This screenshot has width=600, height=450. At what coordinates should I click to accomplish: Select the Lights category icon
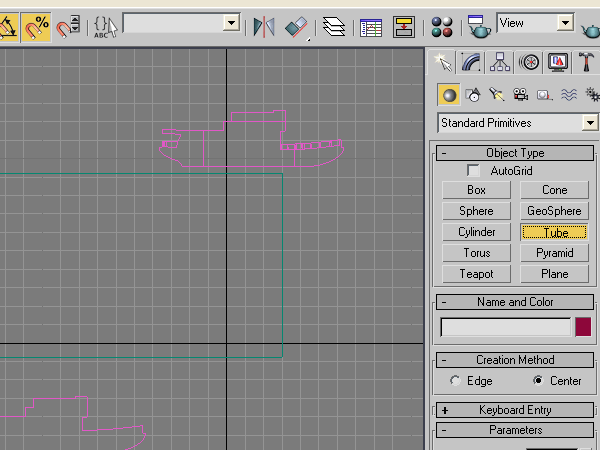pyautogui.click(x=497, y=95)
